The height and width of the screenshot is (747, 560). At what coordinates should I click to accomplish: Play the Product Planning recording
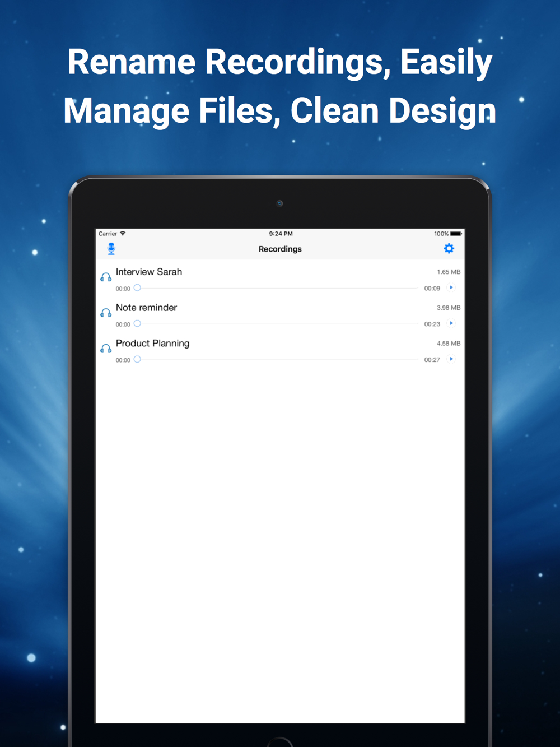click(451, 359)
